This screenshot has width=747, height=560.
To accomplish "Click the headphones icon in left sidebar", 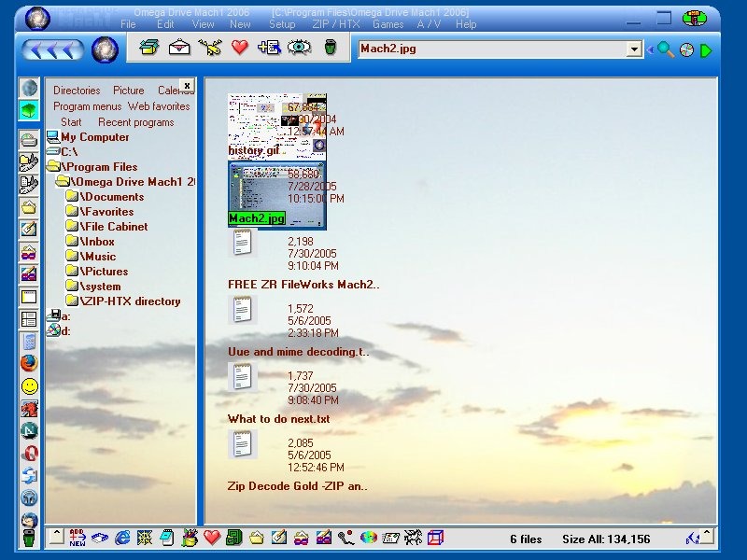I will tap(30, 498).
